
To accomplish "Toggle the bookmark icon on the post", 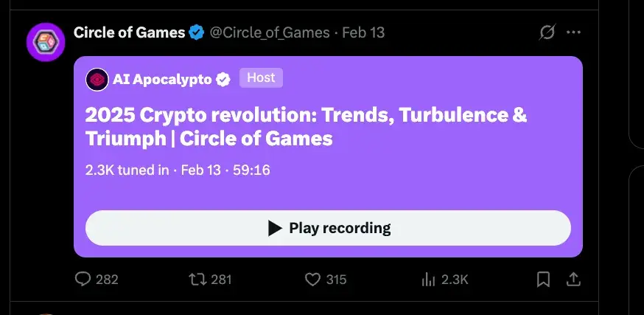I will click(x=543, y=280).
